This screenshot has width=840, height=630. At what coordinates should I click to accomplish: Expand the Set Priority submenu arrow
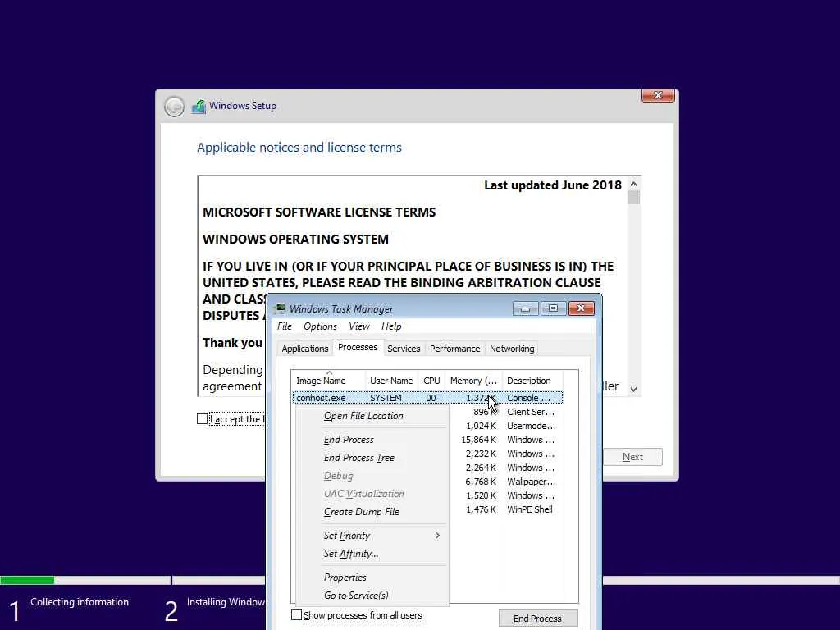pyautogui.click(x=438, y=535)
